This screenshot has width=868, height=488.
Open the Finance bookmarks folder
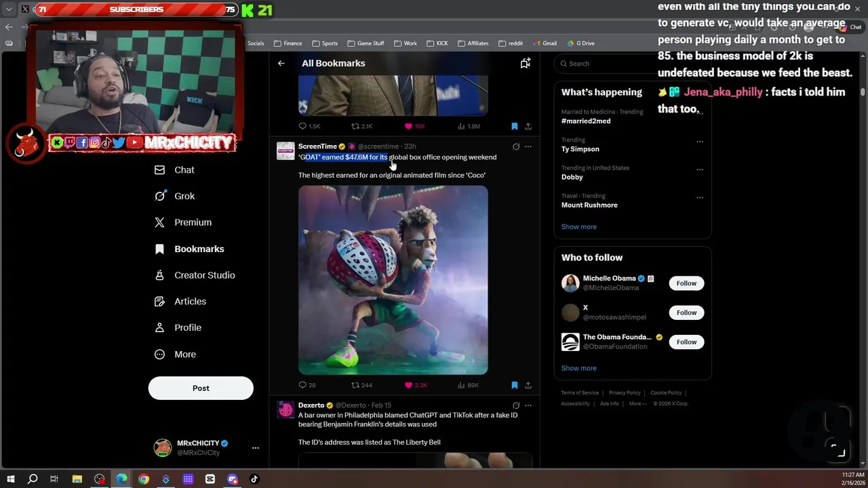[x=288, y=43]
